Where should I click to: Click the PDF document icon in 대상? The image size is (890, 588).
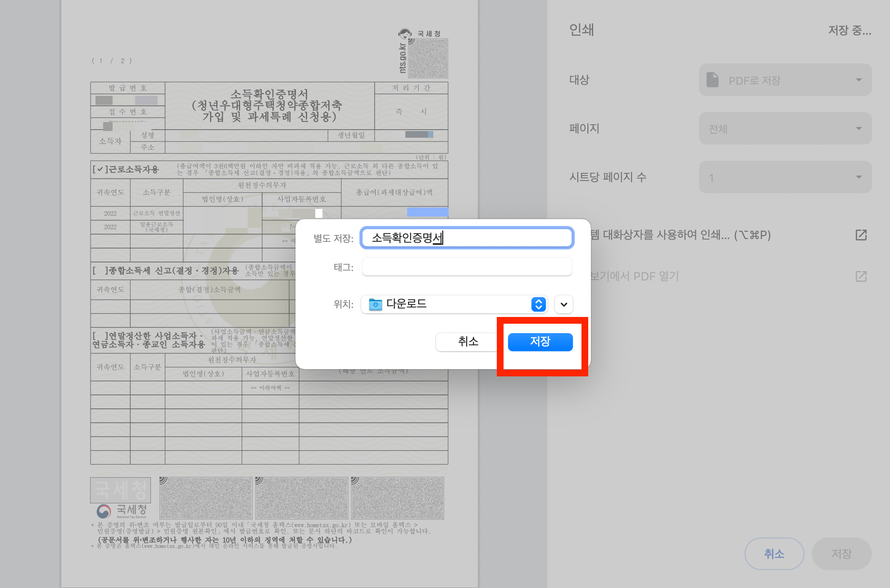point(713,80)
